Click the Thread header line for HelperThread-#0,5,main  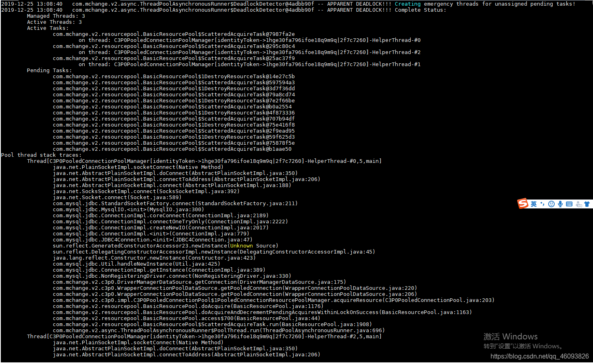(204, 161)
